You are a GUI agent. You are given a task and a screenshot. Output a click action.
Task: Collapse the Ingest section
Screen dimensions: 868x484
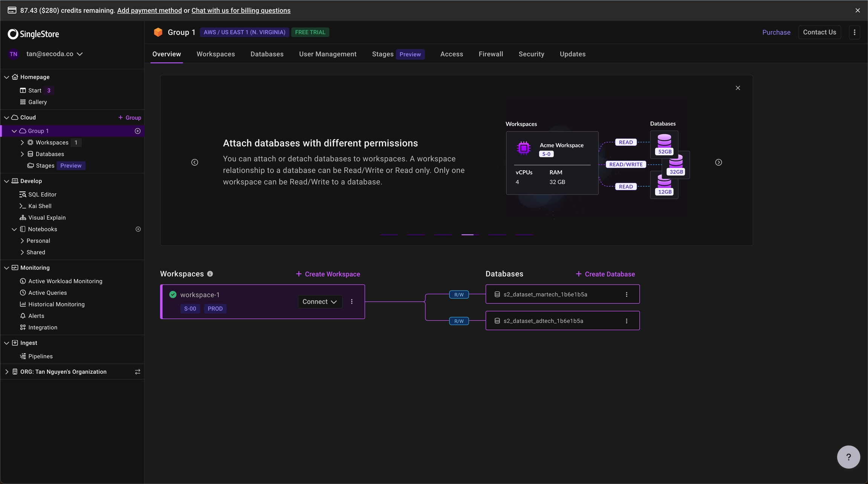coord(6,343)
